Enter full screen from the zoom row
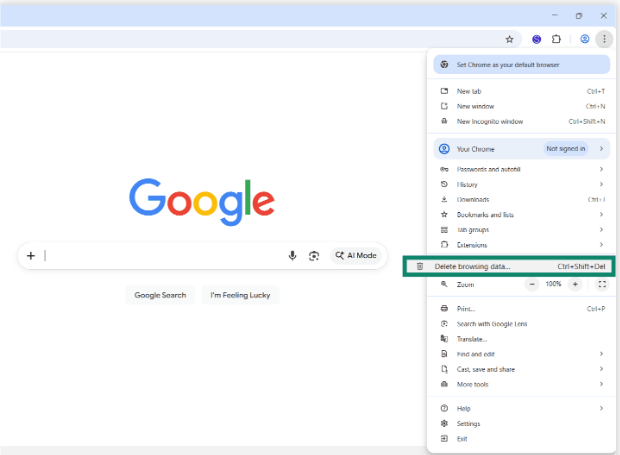The width and height of the screenshot is (620, 455). [x=602, y=284]
